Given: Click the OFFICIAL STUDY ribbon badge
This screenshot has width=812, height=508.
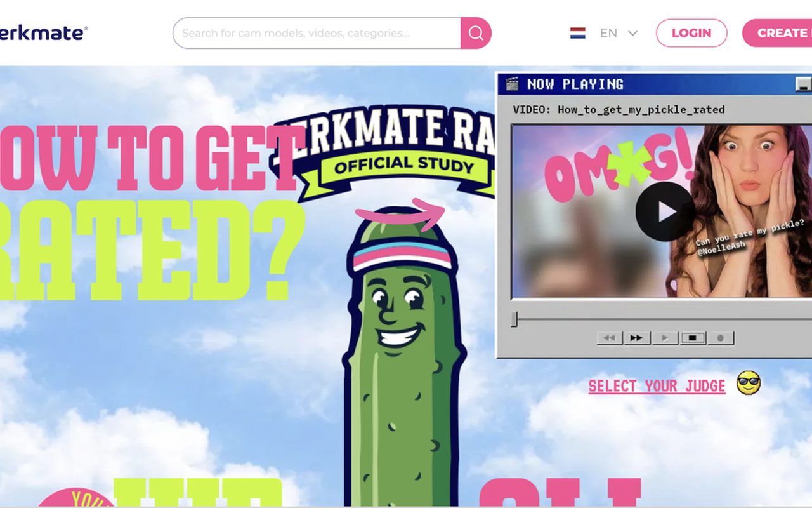Looking at the screenshot, I should click(404, 166).
